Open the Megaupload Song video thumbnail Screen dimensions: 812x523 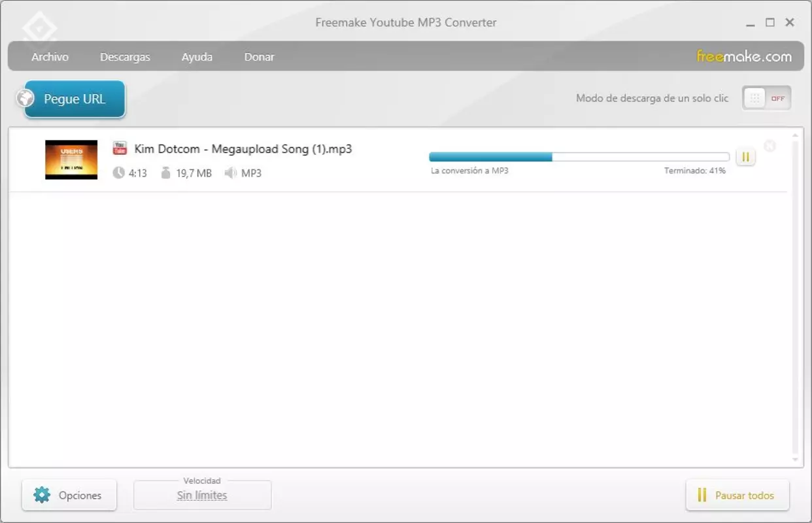point(71,160)
